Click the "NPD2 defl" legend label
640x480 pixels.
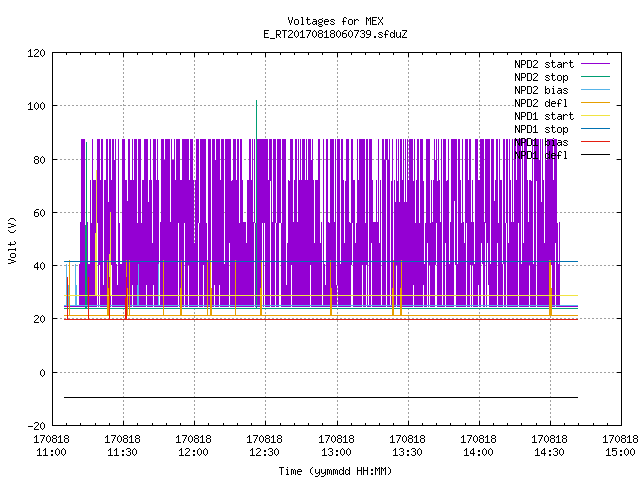[541, 103]
